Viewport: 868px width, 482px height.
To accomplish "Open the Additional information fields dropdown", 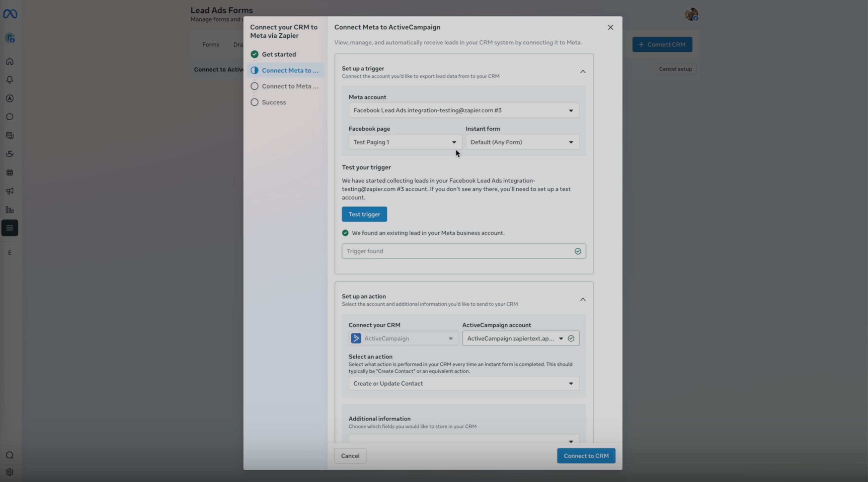I will (464, 439).
